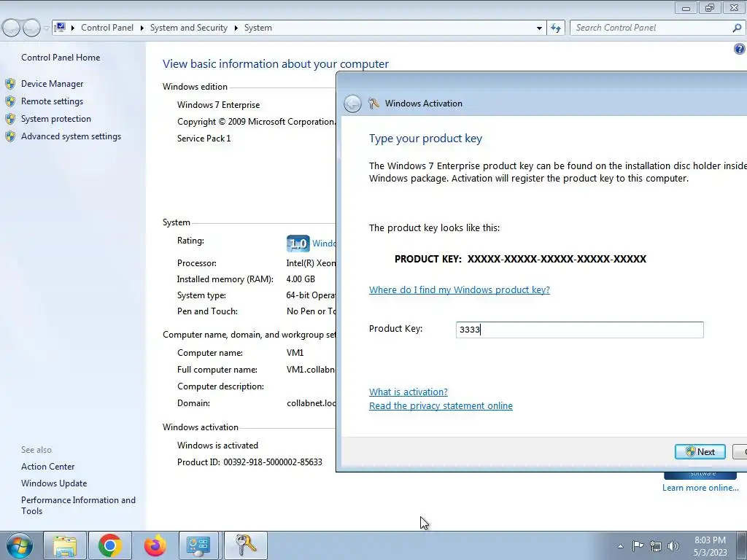Click the 'Windows is activated' text
This screenshot has width=747, height=560.
coord(217,446)
